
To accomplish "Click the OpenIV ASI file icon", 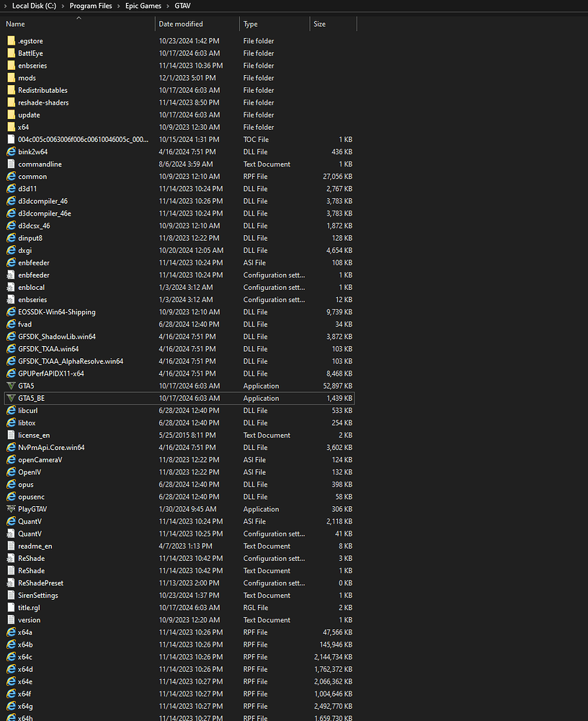I will 11,472.
